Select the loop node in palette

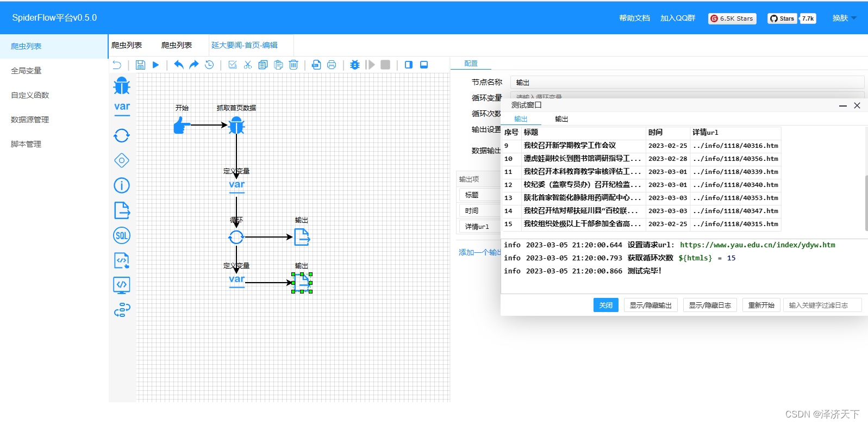pyautogui.click(x=122, y=135)
